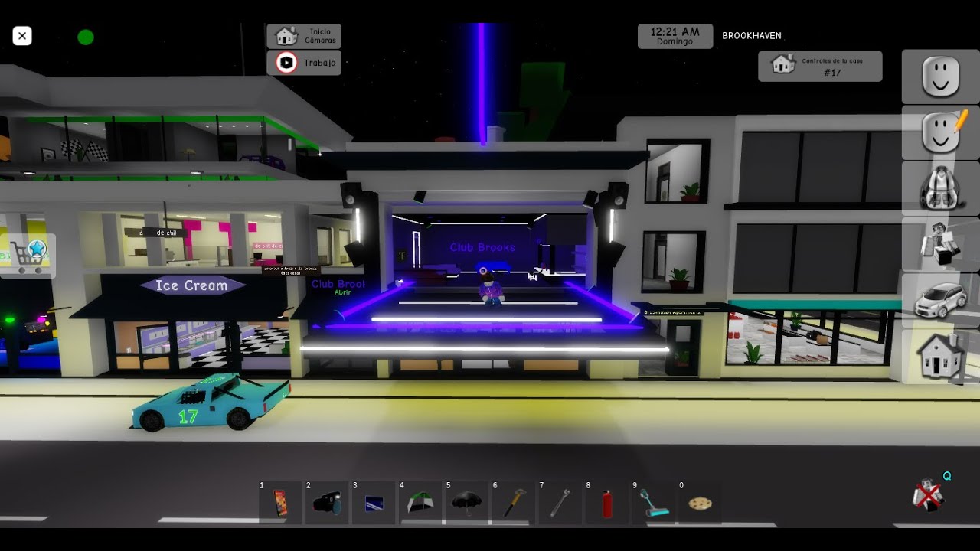Select the hammer in slot 6

coord(514,503)
